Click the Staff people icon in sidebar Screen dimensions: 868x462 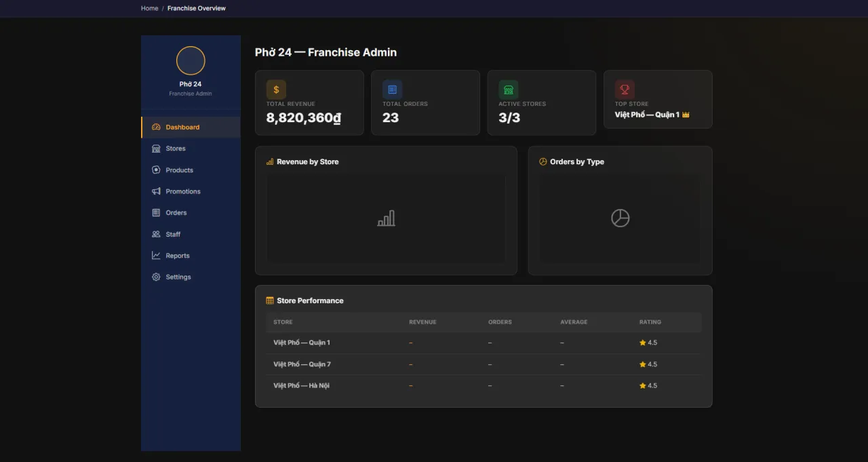pyautogui.click(x=156, y=234)
